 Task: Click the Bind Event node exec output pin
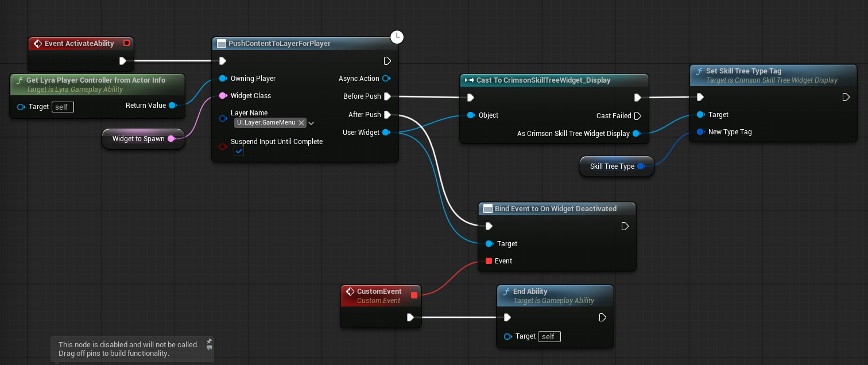[625, 226]
